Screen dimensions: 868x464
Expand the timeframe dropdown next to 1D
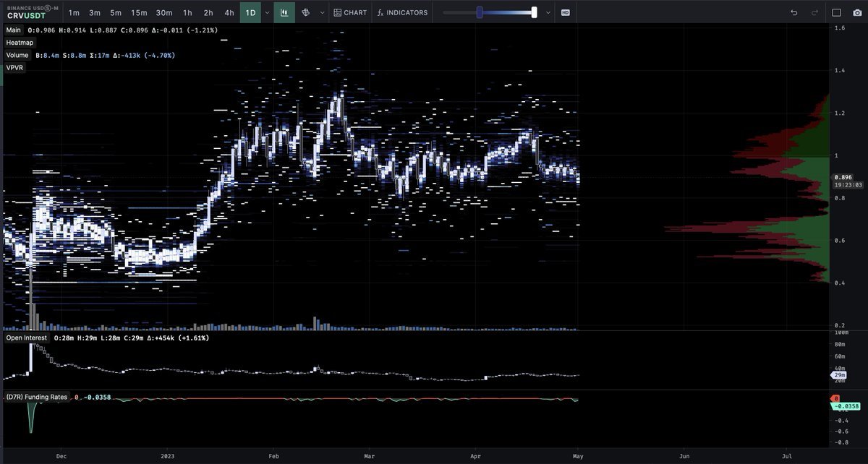click(x=268, y=12)
